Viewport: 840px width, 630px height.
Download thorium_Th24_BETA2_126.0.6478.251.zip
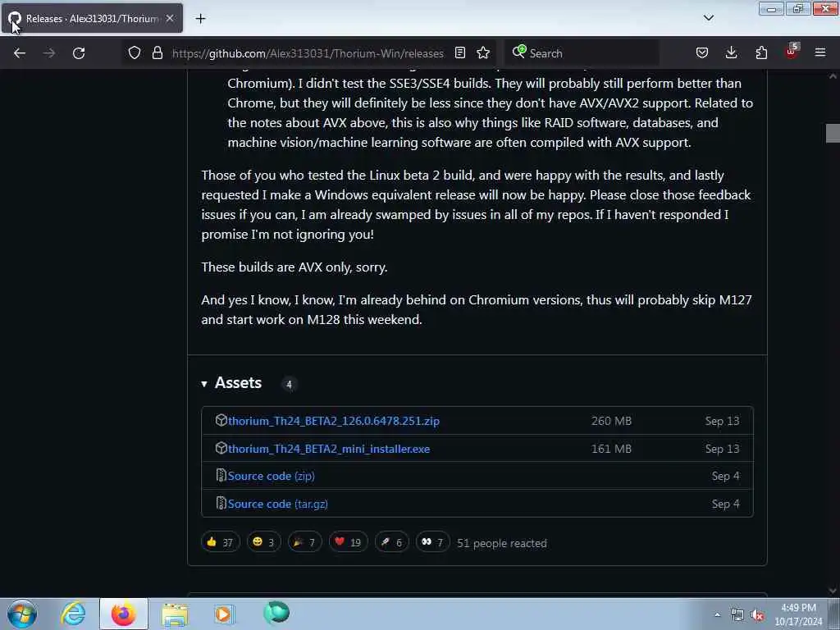[334, 421]
